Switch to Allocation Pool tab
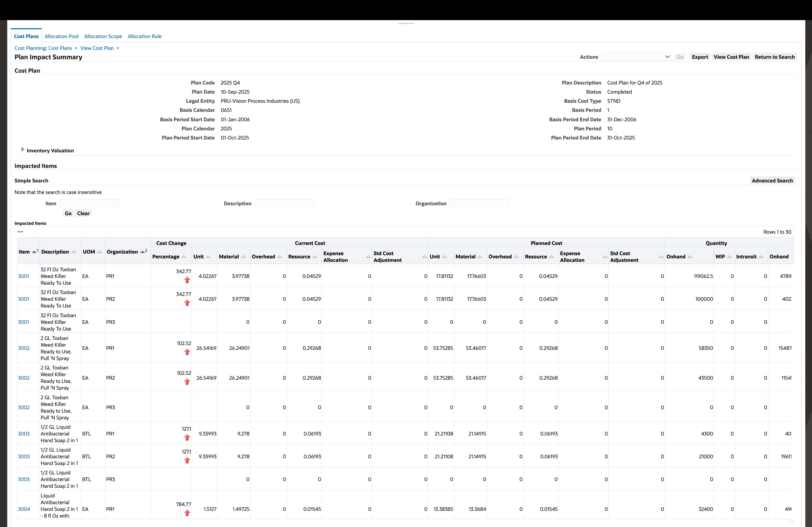Image resolution: width=812 pixels, height=527 pixels. 61,36
